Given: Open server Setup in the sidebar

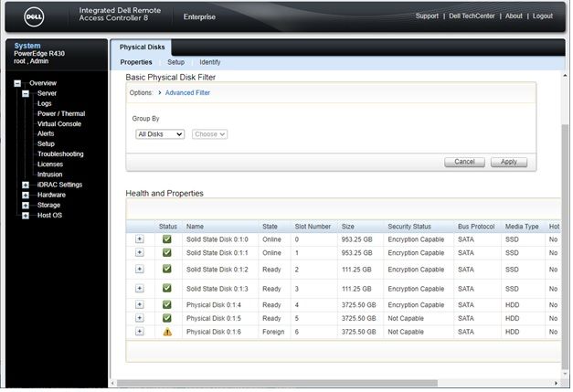Looking at the screenshot, I should 46,144.
